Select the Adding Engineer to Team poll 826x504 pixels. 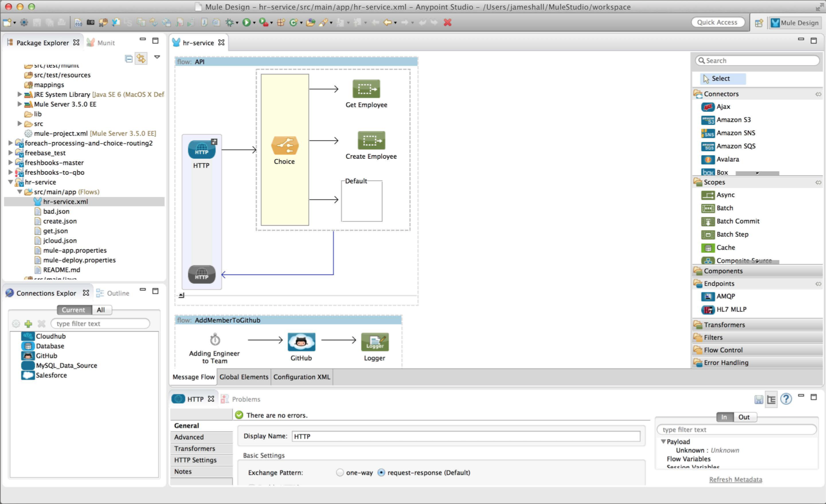pyautogui.click(x=215, y=340)
